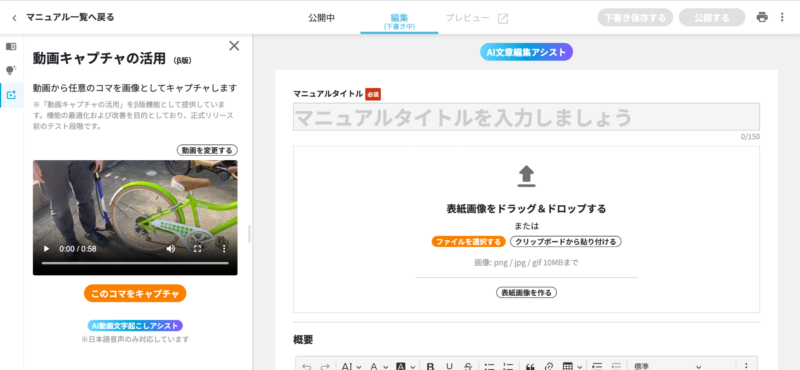Image resolution: width=800 pixels, height=370 pixels.
Task: Click ファイルを選択する button
Action: 468,242
